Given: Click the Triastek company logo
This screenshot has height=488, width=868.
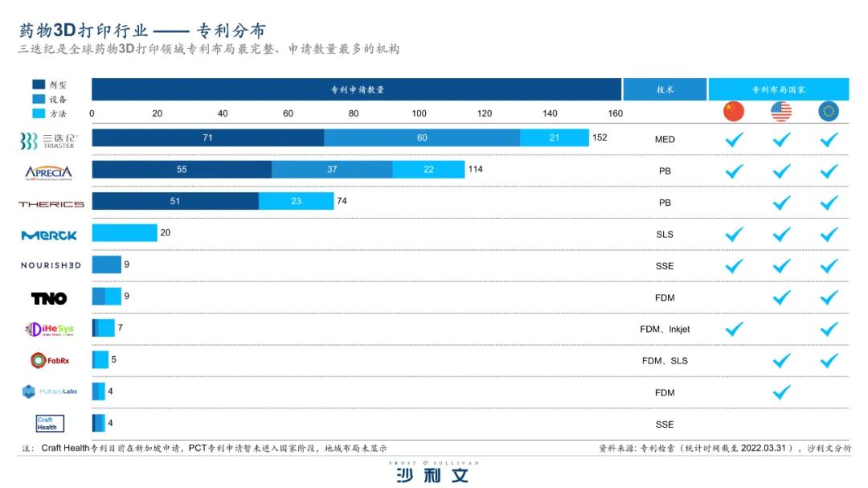Looking at the screenshot, I should point(49,141).
